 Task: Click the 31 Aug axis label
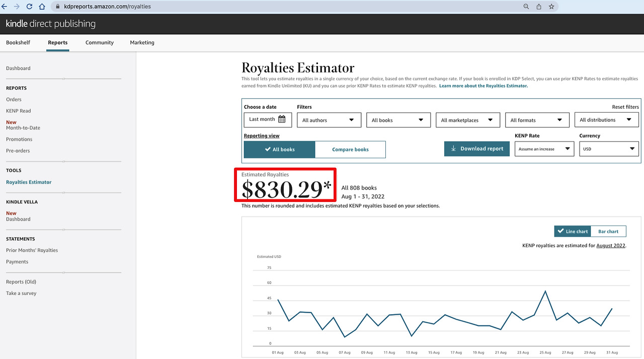pyautogui.click(x=611, y=352)
